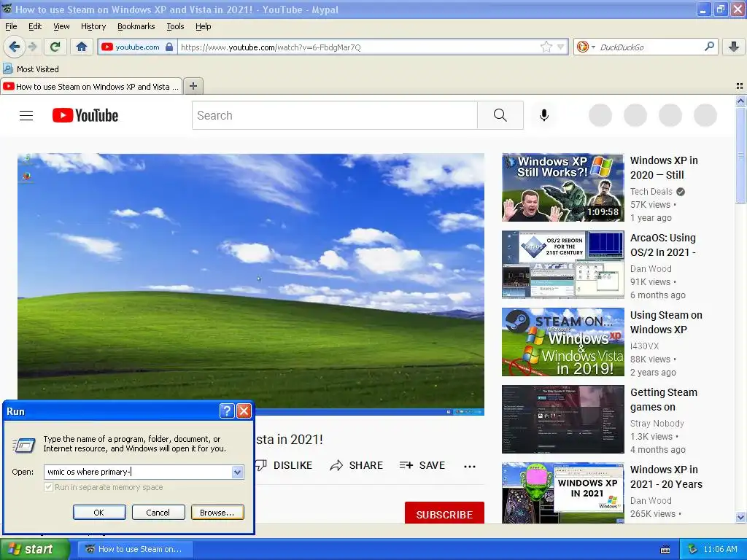Image resolution: width=747 pixels, height=560 pixels.
Task: Click the Open text field in Run
Action: [138, 472]
